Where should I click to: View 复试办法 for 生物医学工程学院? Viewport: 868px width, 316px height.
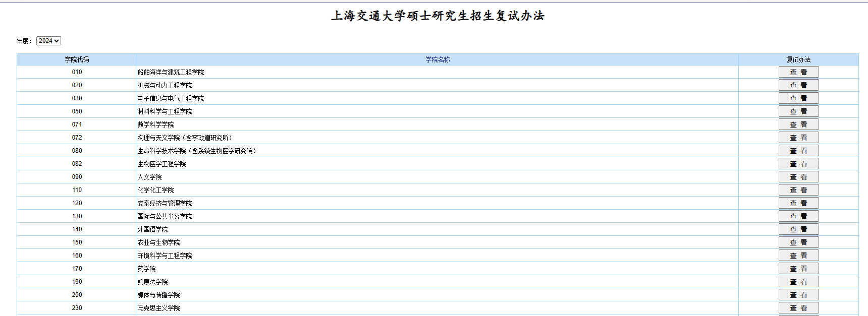798,164
